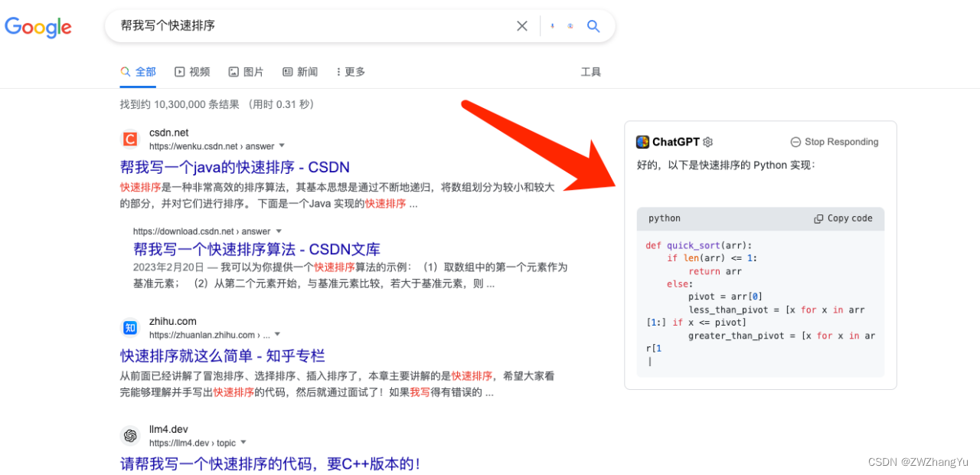
Task: Open the 工具 search tools
Action: pyautogui.click(x=591, y=72)
